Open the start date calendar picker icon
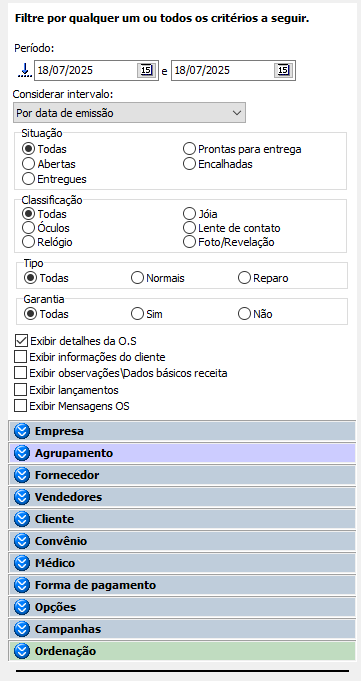Viewport: 361px width, 681px height. coord(146,70)
